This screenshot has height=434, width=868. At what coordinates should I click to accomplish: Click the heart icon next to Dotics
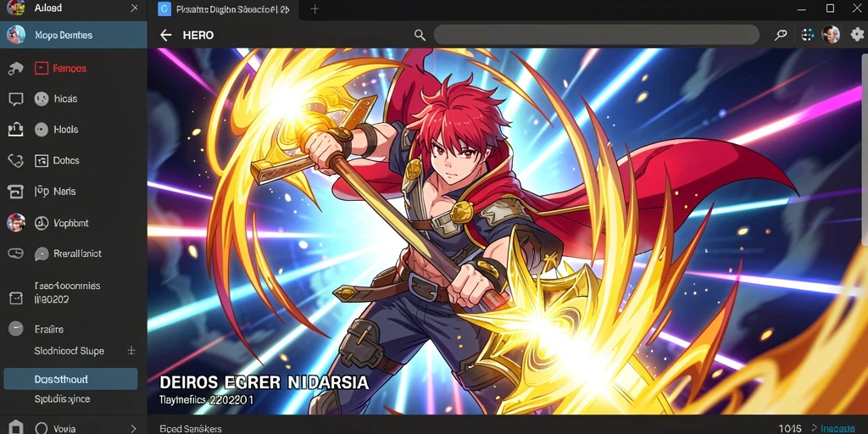(15, 160)
